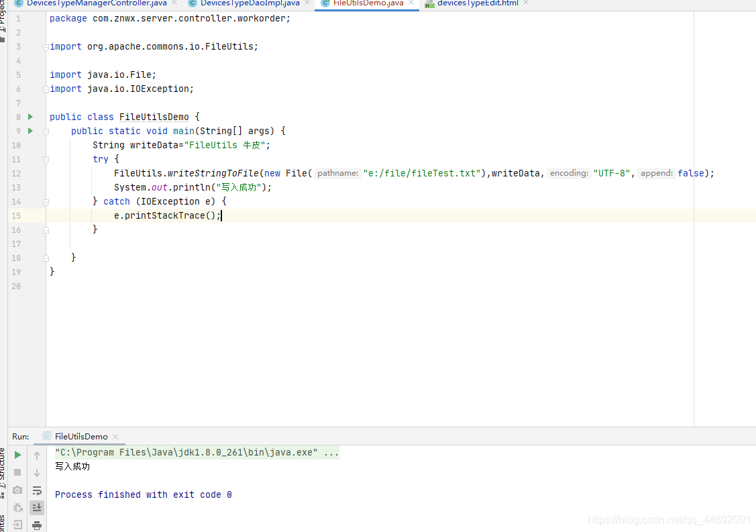Switch to DevicesTypeDaoImpl.java tab
The image size is (756, 532).
(250, 3)
